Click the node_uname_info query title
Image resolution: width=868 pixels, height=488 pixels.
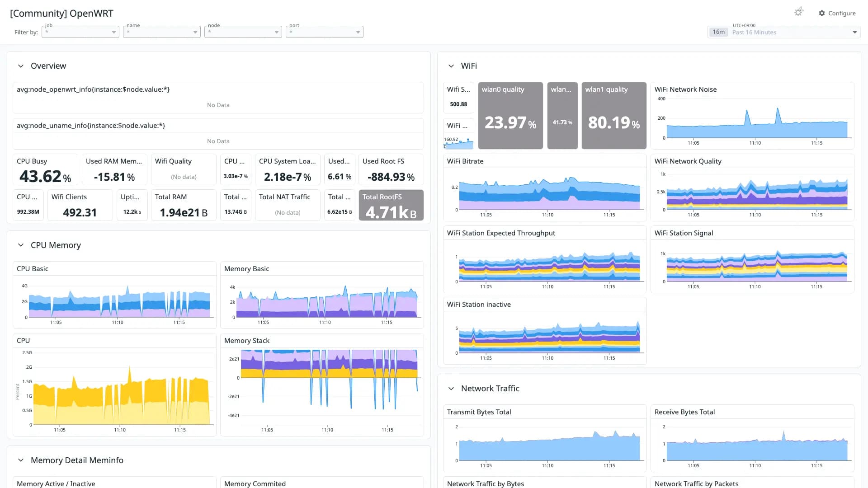tap(91, 126)
